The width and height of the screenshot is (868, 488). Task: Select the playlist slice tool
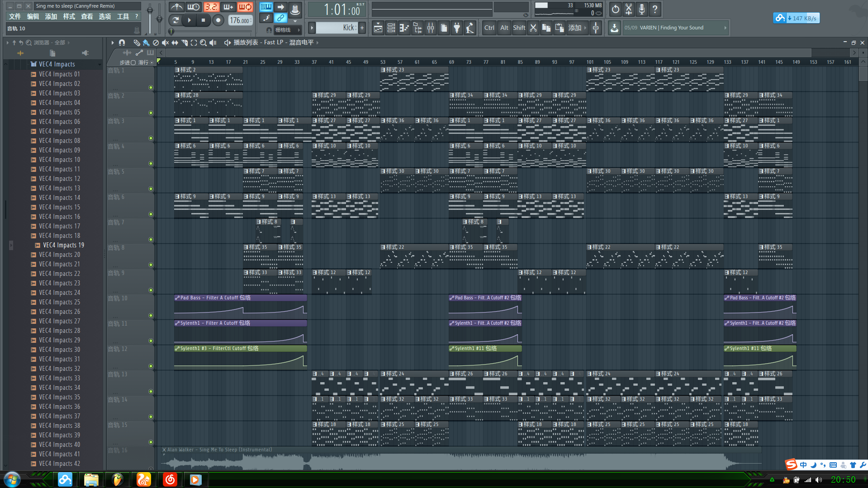pyautogui.click(x=184, y=43)
